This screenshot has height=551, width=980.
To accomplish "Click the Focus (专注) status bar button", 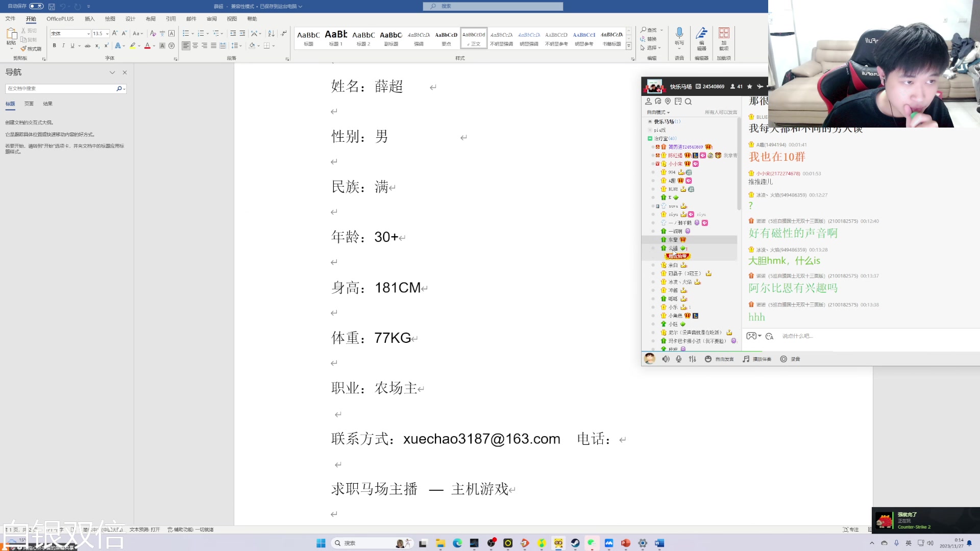I will pyautogui.click(x=851, y=530).
